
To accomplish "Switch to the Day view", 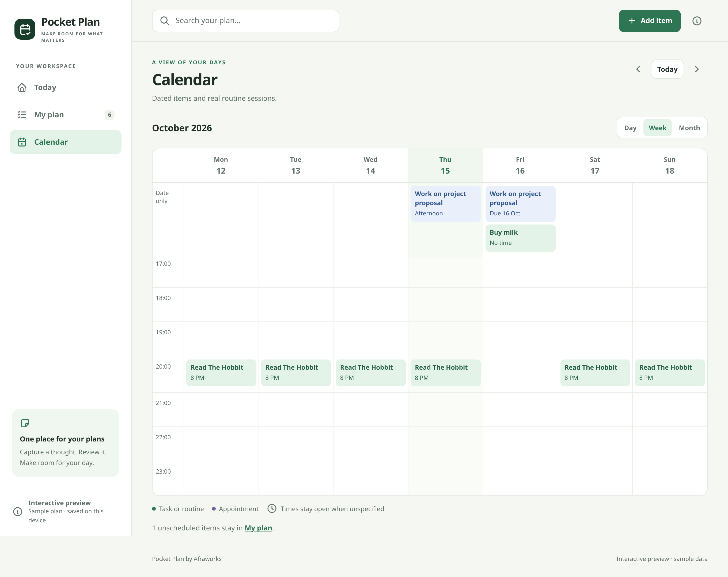I will pyautogui.click(x=630, y=128).
